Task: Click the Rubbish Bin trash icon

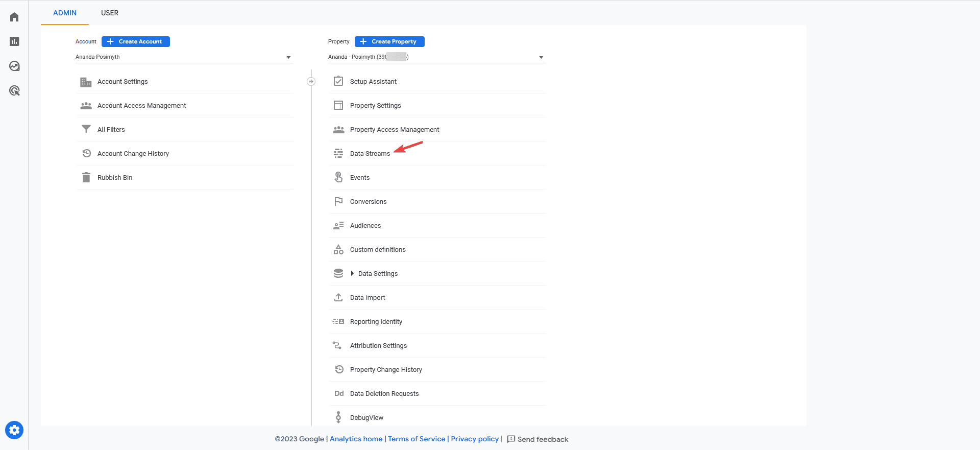Action: coord(86,177)
